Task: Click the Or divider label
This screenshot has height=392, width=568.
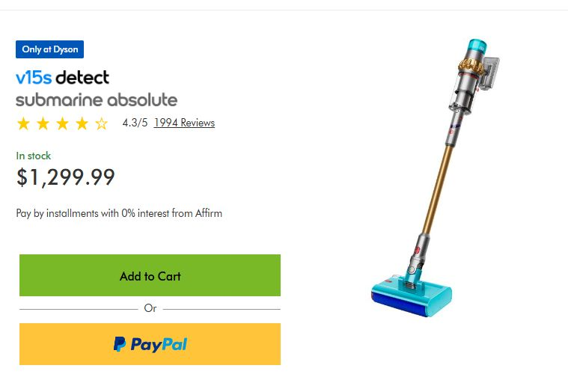Action: (x=150, y=308)
